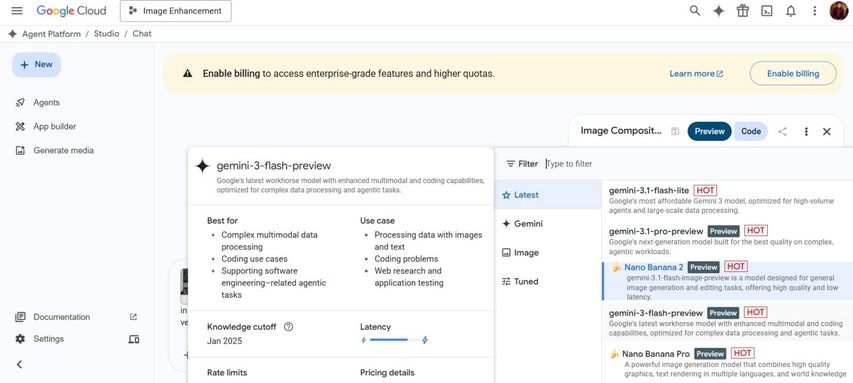Click the share icon in the panel header

782,131
